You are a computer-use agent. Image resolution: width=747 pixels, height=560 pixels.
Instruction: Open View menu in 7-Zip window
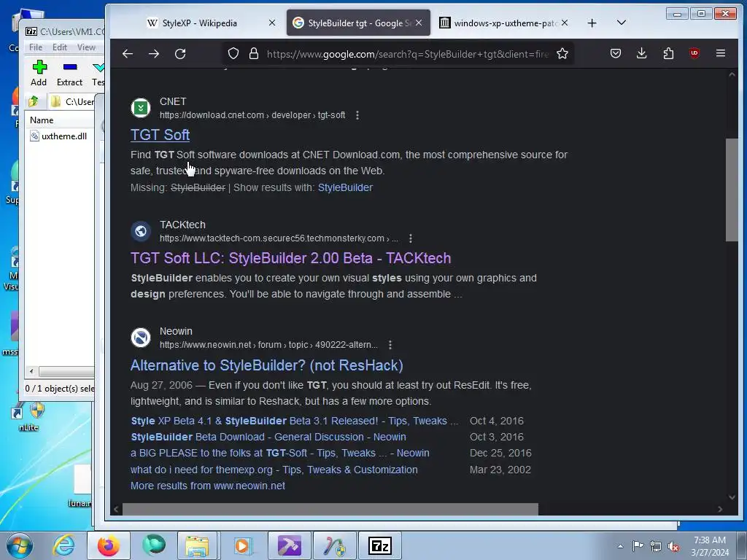(x=86, y=47)
